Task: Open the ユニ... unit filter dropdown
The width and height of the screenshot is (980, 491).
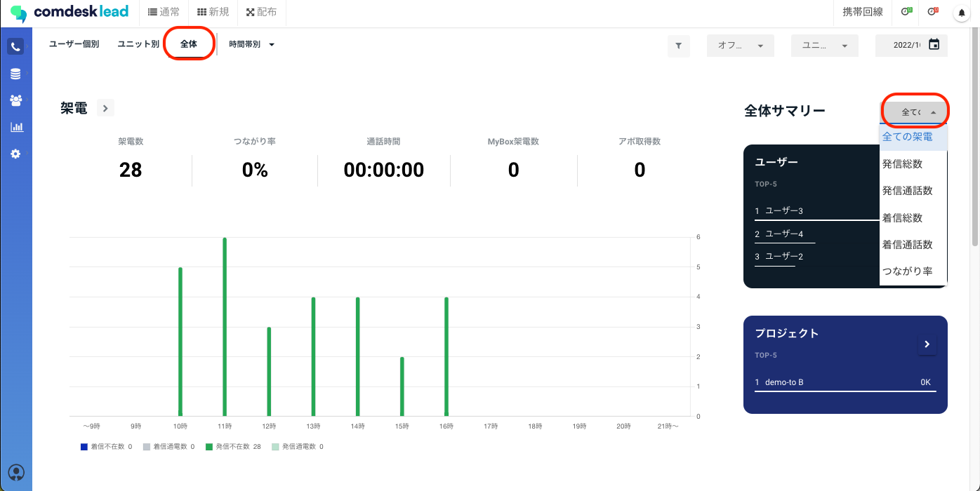Action: pyautogui.click(x=824, y=46)
